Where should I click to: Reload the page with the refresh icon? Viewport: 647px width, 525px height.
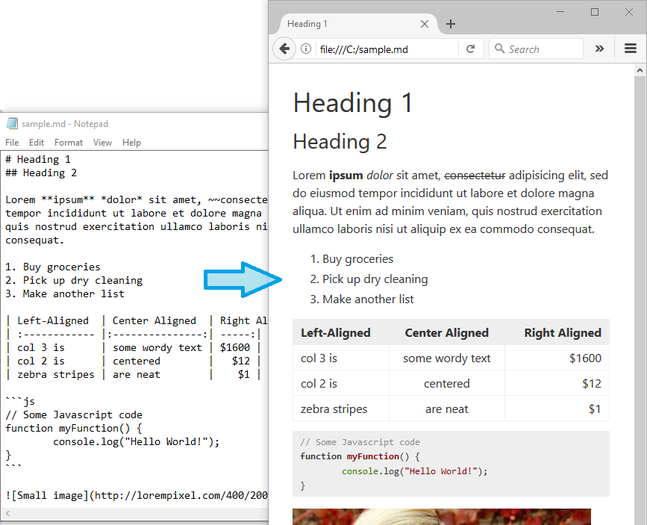[x=470, y=48]
